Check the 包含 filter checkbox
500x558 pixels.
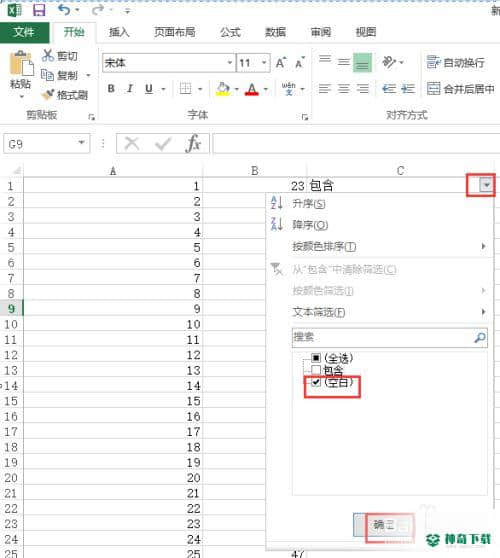tap(316, 370)
